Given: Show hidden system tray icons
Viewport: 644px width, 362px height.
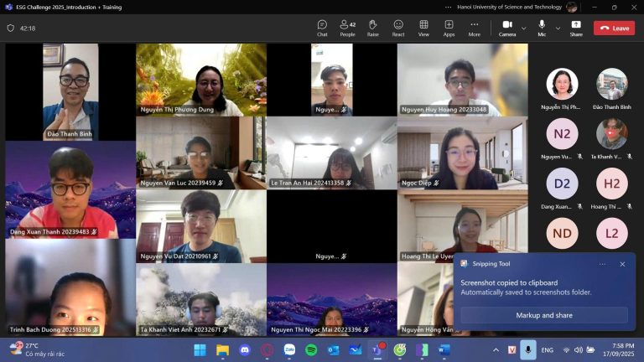Looking at the screenshot, I should [x=496, y=350].
